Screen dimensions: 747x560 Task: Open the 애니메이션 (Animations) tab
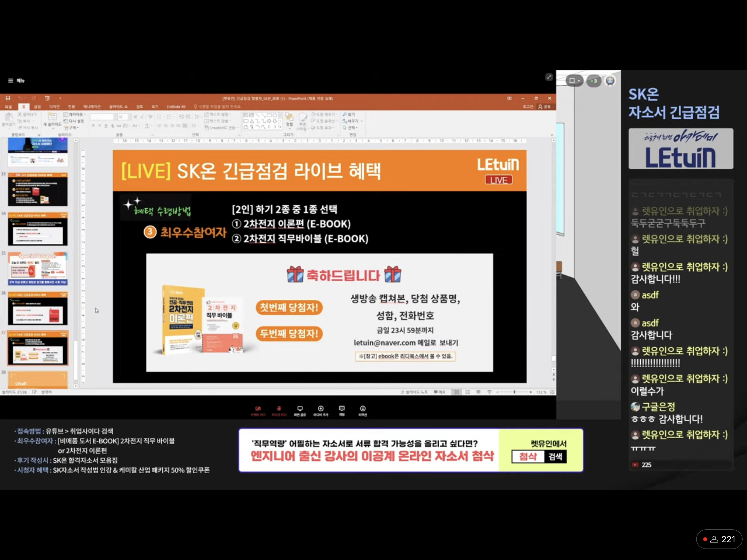92,107
